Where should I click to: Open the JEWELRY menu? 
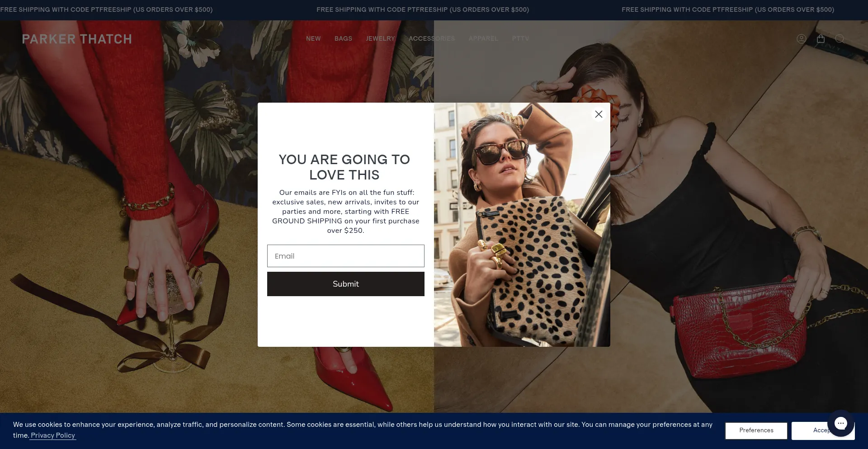point(380,38)
